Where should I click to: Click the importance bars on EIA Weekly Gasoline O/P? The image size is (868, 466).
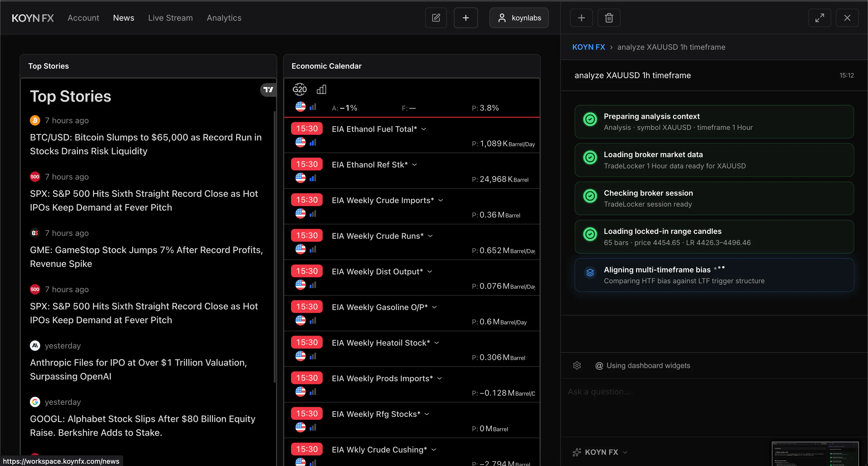click(313, 320)
